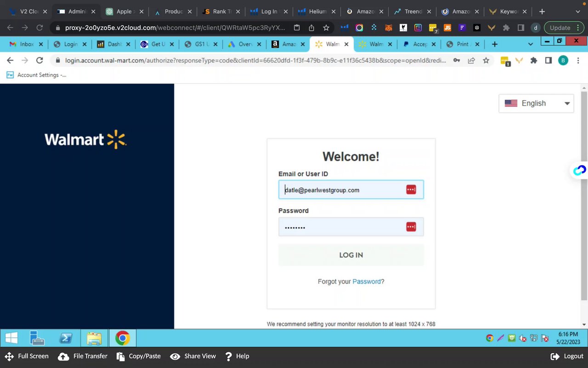
Task: Click the Email or User ID field
Action: coord(351,190)
